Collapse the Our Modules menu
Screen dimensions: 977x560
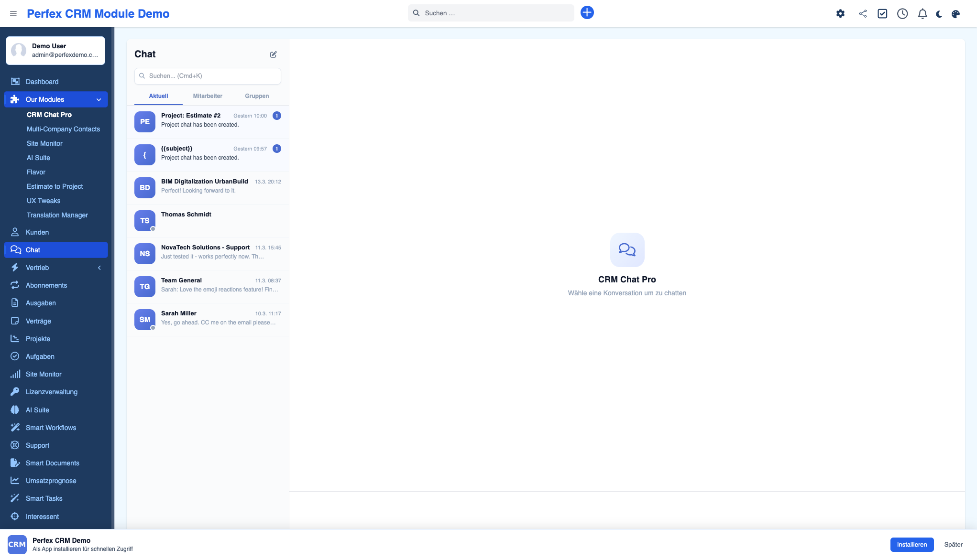pos(99,99)
